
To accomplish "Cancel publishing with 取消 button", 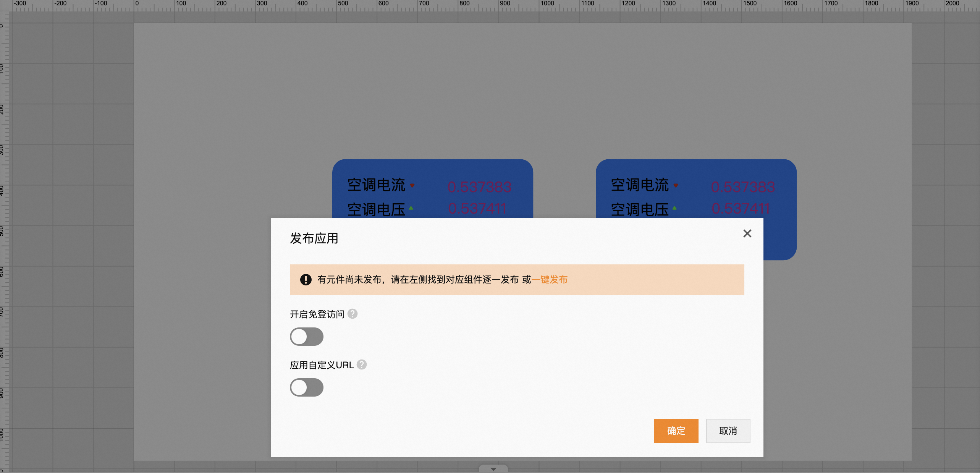I will (728, 431).
